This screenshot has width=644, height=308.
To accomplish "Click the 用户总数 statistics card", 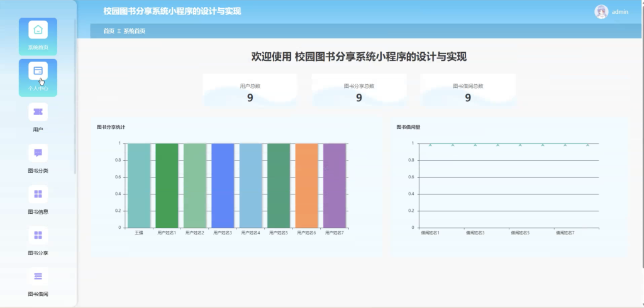I will coord(250,91).
